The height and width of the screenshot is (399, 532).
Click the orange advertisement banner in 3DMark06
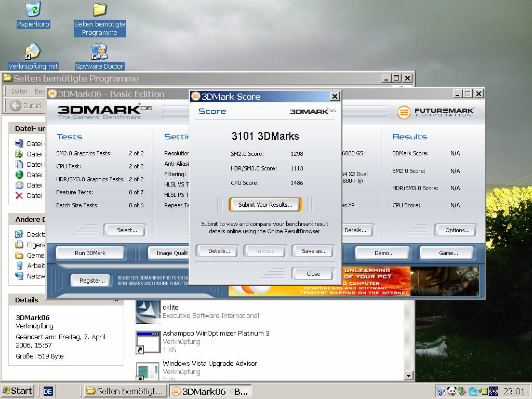point(376,281)
